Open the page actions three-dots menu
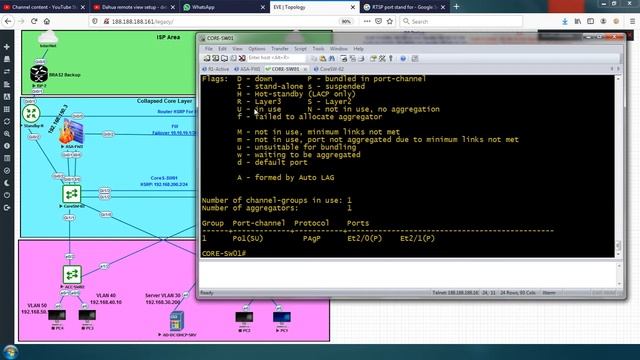 pos(367,21)
